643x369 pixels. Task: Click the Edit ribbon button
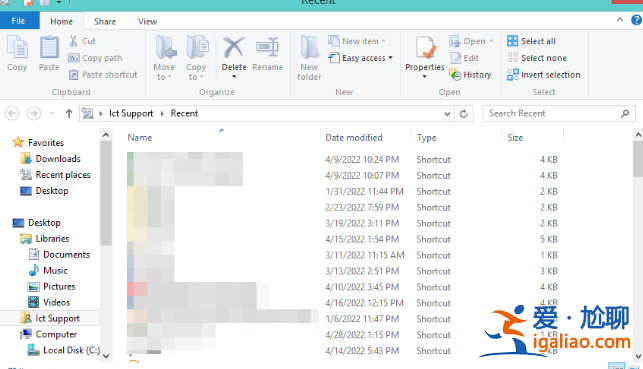point(464,58)
